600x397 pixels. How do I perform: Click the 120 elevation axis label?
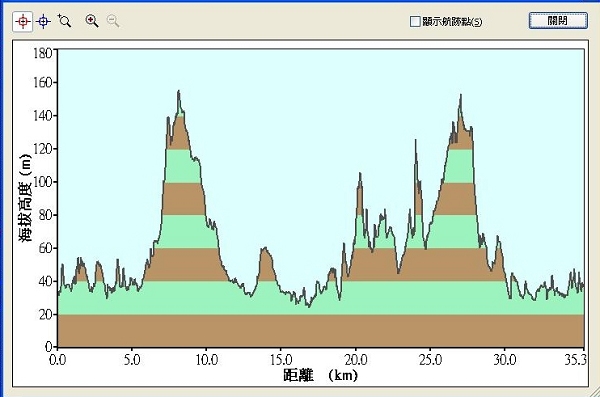tap(43, 149)
